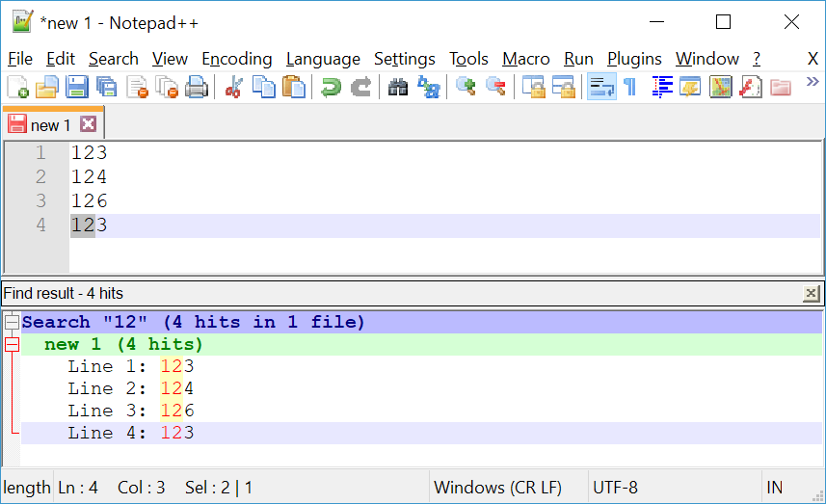The height and width of the screenshot is (504, 826).
Task: Toggle Word wrap toolbar button
Action: tap(601, 87)
